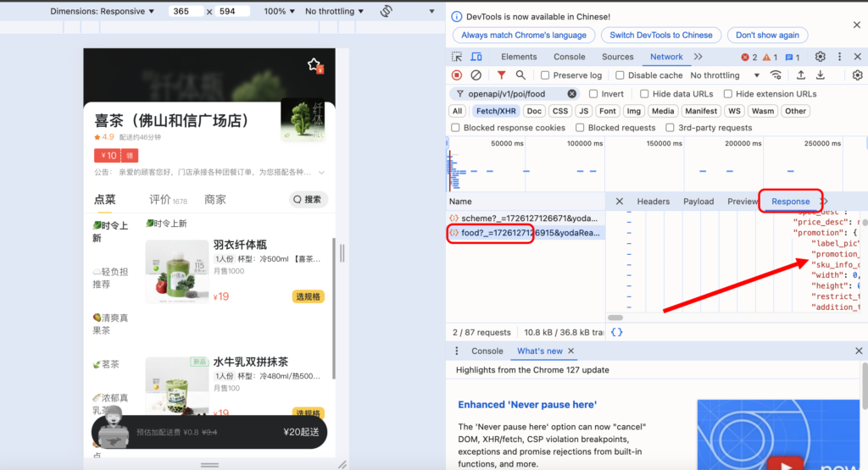This screenshot has width=868, height=470.
Task: Check Hide data URLs
Action: 644,94
